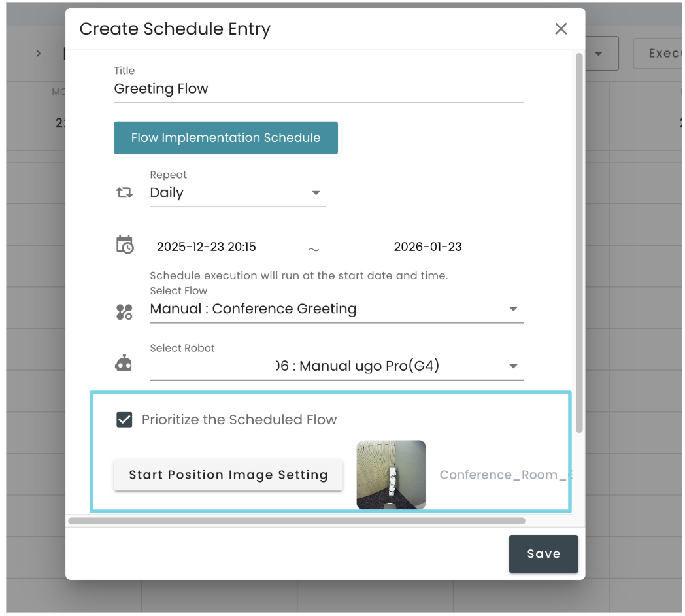This screenshot has height=616, width=685.
Task: Click the expand chevron in the background calendar
Action: click(x=38, y=53)
